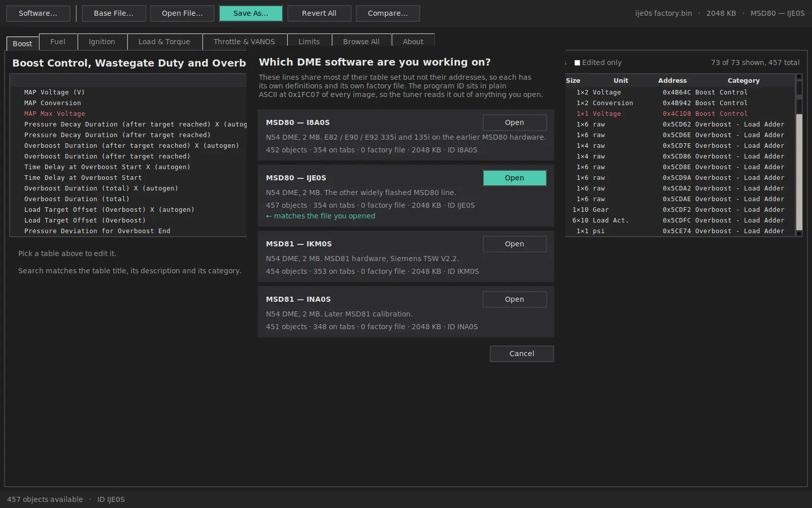
Task: Open MSD80 — I8A0S software definition
Action: pos(514,122)
